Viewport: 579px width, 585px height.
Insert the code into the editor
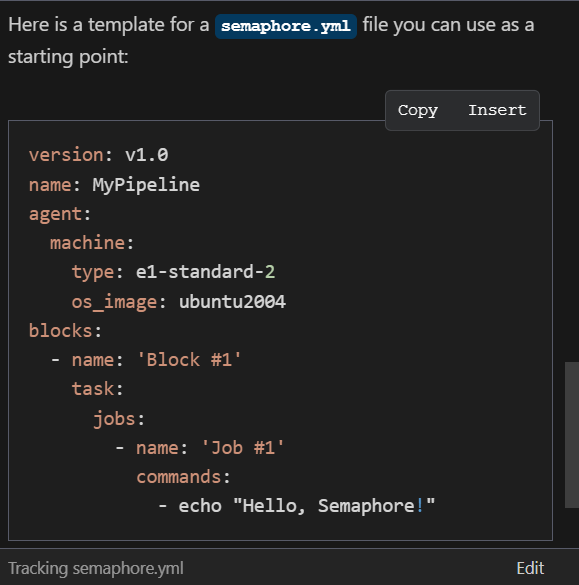(497, 110)
